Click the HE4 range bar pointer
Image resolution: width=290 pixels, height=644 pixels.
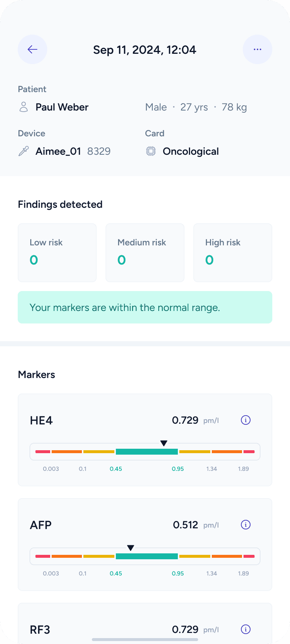pyautogui.click(x=164, y=443)
